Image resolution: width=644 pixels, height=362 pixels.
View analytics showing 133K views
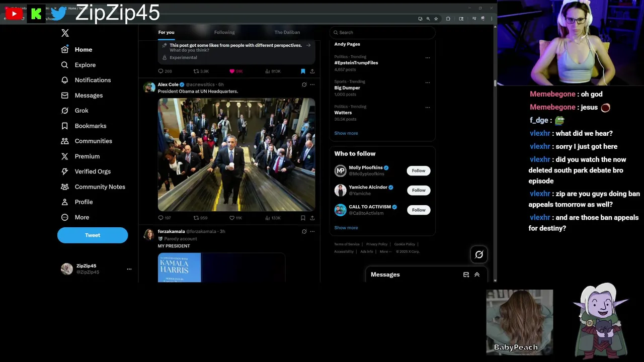(x=273, y=218)
